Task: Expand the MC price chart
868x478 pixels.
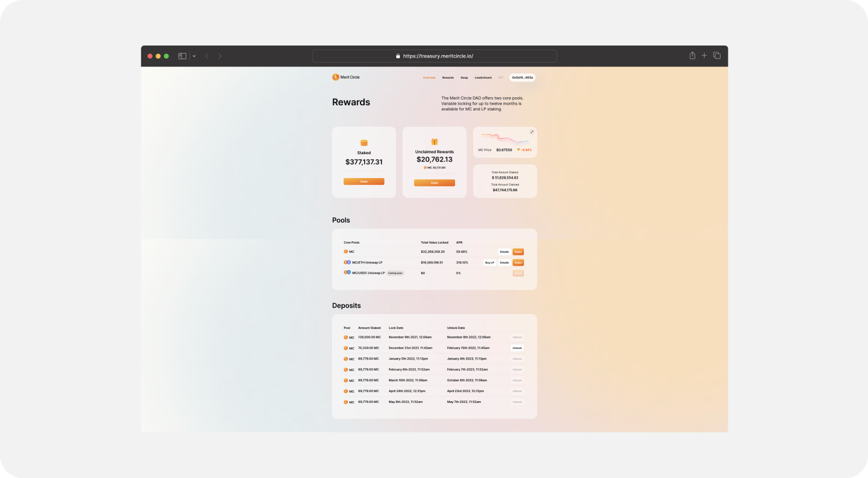Action: pos(532,132)
